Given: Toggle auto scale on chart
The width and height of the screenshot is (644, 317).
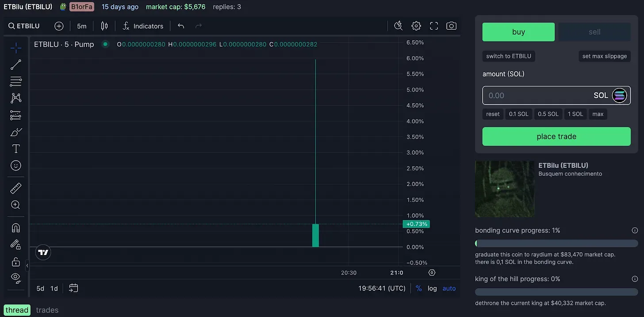Looking at the screenshot, I should [x=449, y=288].
